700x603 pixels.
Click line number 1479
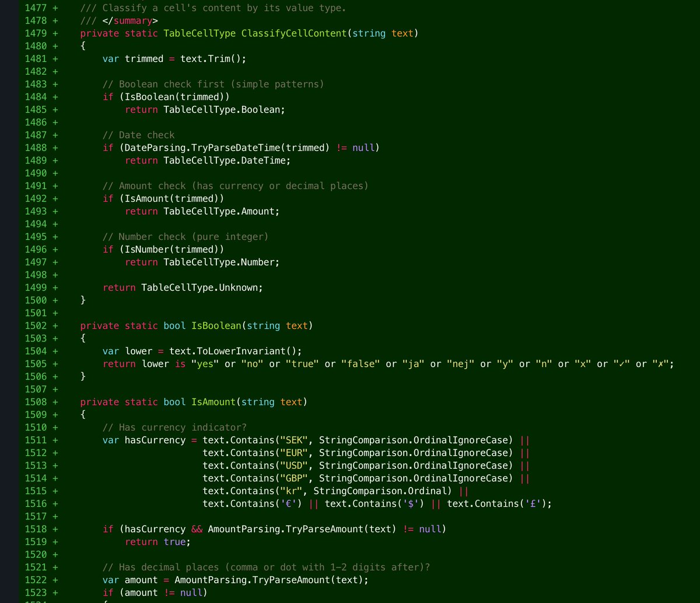point(36,33)
